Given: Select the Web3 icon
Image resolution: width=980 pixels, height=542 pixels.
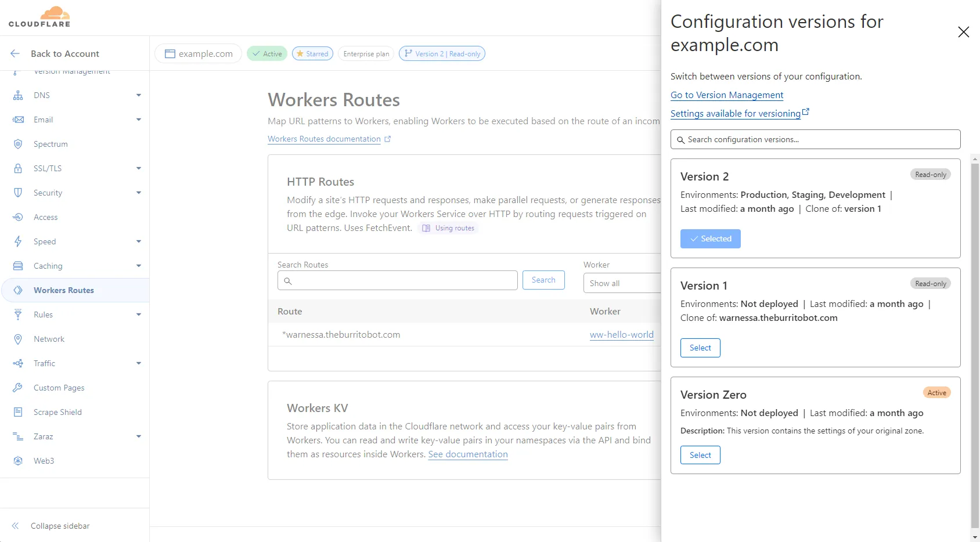Looking at the screenshot, I should coord(18,461).
